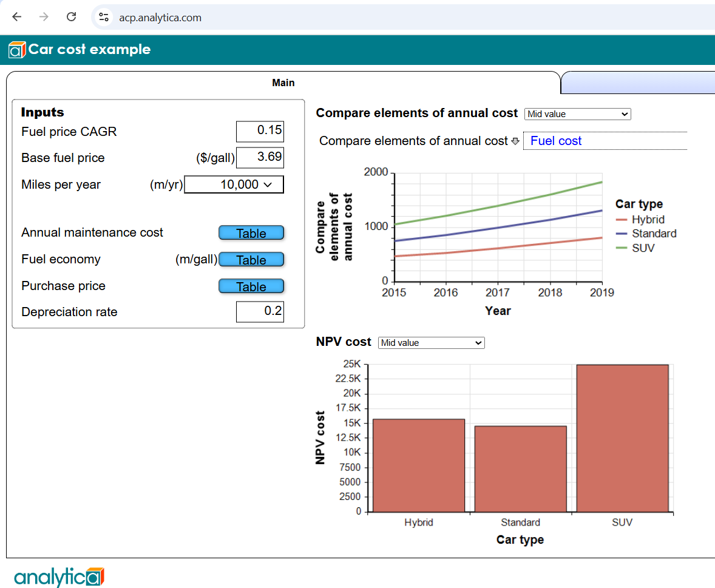Click the browser back arrow
The image size is (715, 588).
(x=17, y=17)
